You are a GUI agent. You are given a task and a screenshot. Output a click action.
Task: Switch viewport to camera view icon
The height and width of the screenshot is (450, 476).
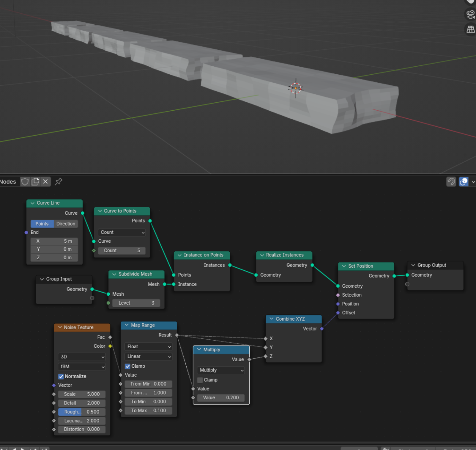click(471, 14)
